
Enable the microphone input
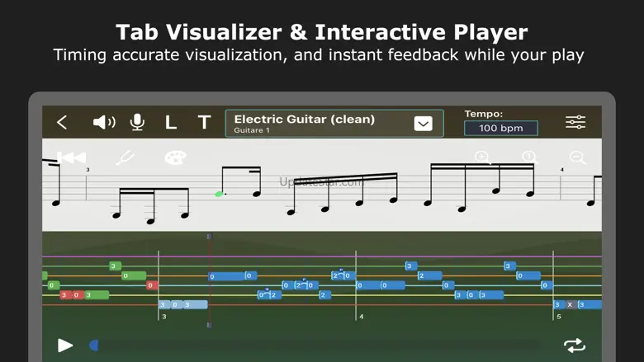pyautogui.click(x=137, y=123)
